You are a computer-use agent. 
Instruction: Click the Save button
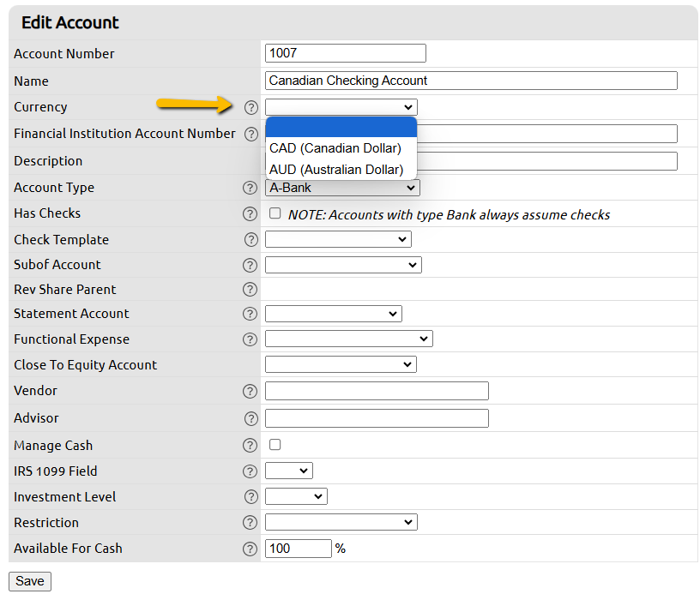[29, 581]
